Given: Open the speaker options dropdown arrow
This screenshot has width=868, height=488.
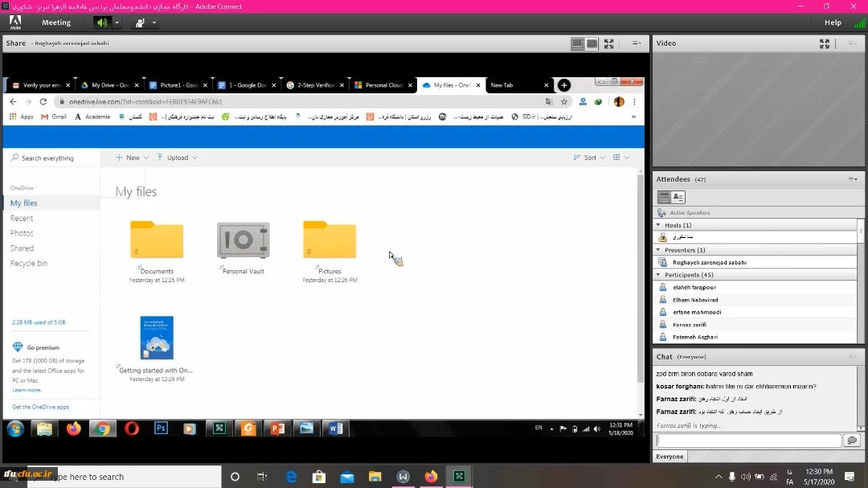Looking at the screenshot, I should (117, 23).
